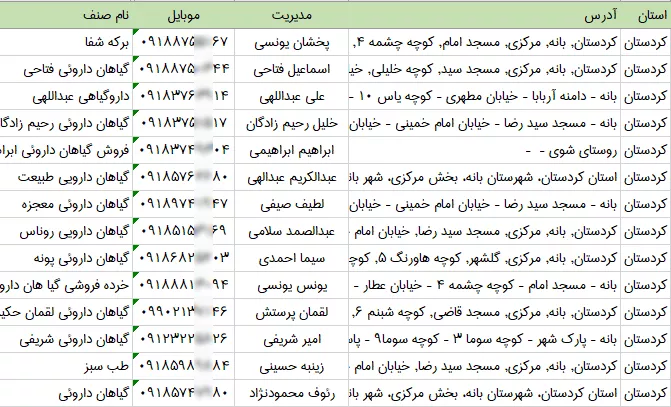Click manager cell امیر شریفی
Image resolution: width=671 pixels, height=407 pixels.
point(292,339)
